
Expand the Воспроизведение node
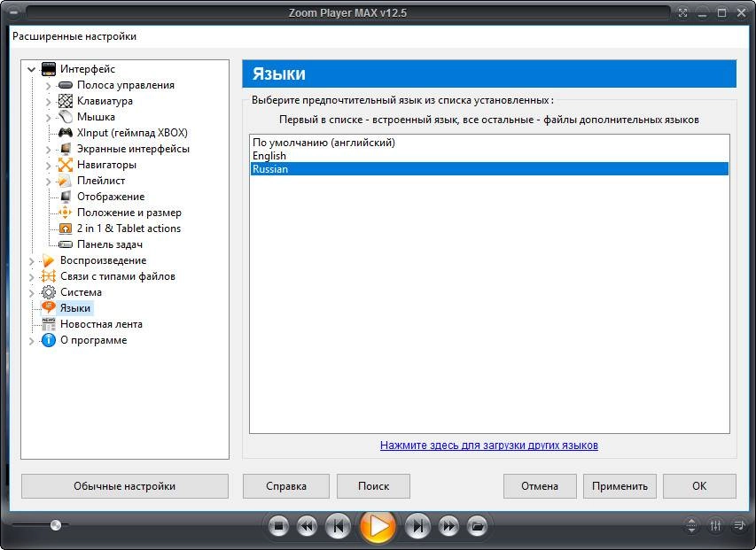click(32, 261)
